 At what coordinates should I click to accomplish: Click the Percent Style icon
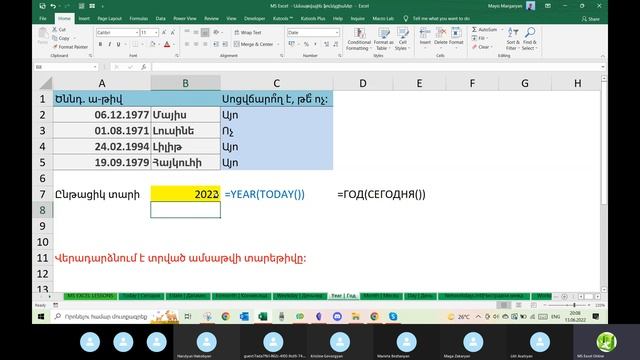point(306,44)
